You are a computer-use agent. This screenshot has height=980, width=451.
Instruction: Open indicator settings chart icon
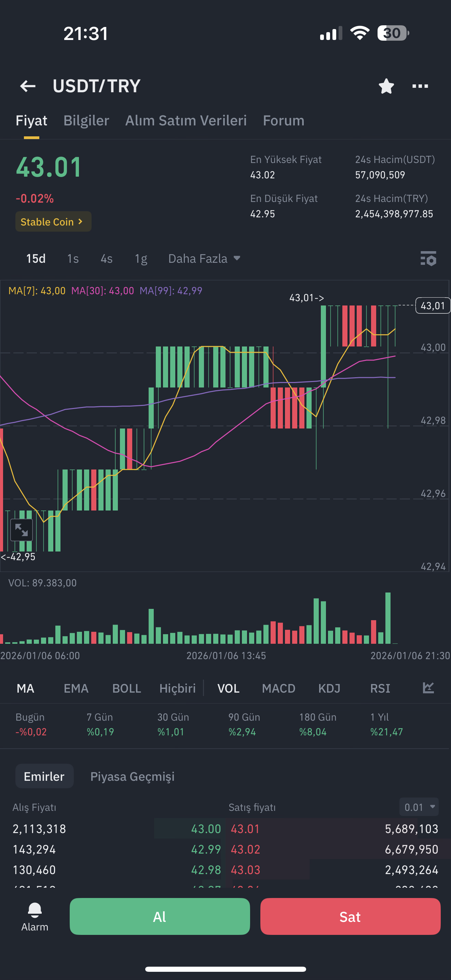point(428,688)
